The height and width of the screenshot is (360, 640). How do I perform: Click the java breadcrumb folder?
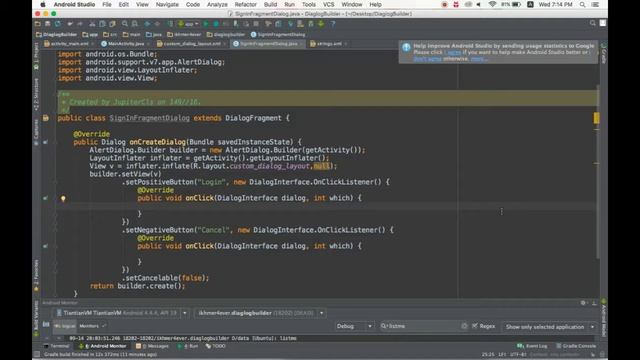tap(154, 35)
